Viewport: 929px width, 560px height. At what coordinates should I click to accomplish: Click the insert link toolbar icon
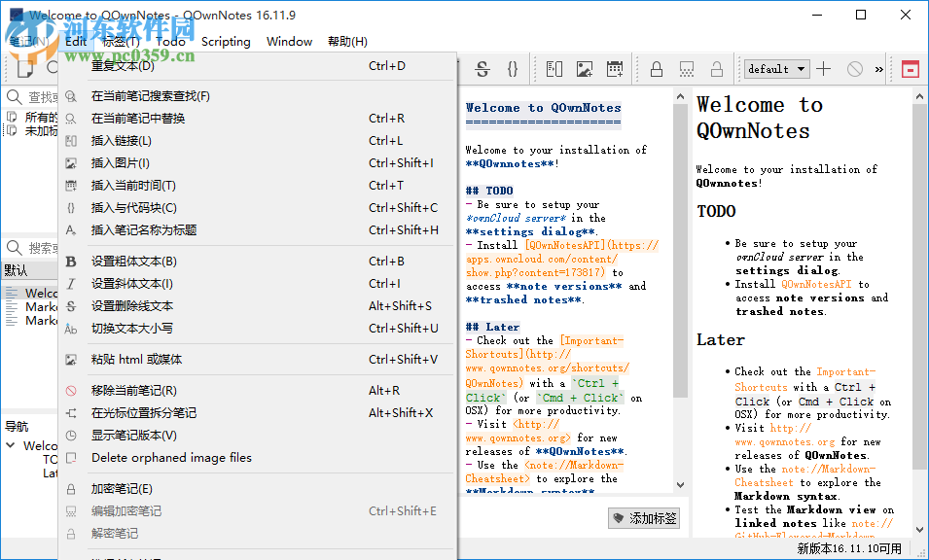pyautogui.click(x=554, y=69)
